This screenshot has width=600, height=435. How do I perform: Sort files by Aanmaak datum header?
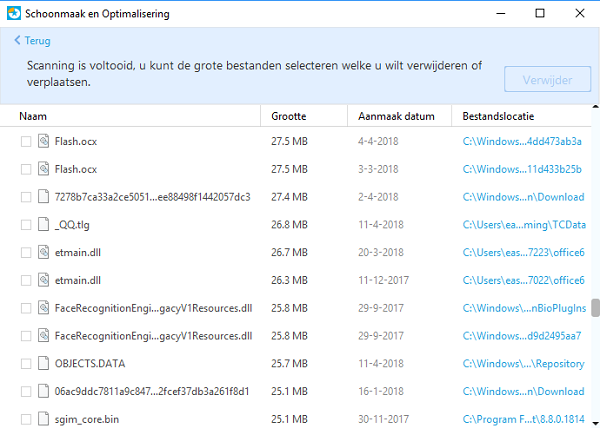(x=396, y=117)
